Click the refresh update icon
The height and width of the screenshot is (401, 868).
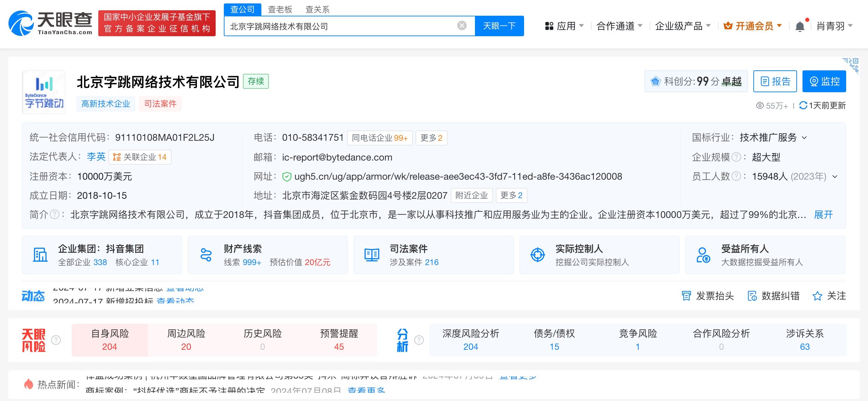pos(803,105)
